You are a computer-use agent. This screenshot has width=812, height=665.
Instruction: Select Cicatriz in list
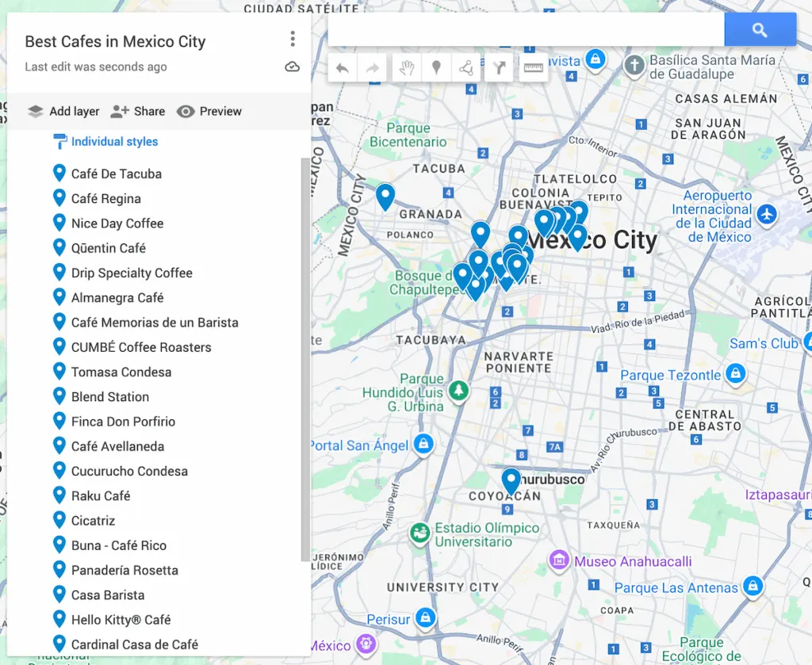93,521
